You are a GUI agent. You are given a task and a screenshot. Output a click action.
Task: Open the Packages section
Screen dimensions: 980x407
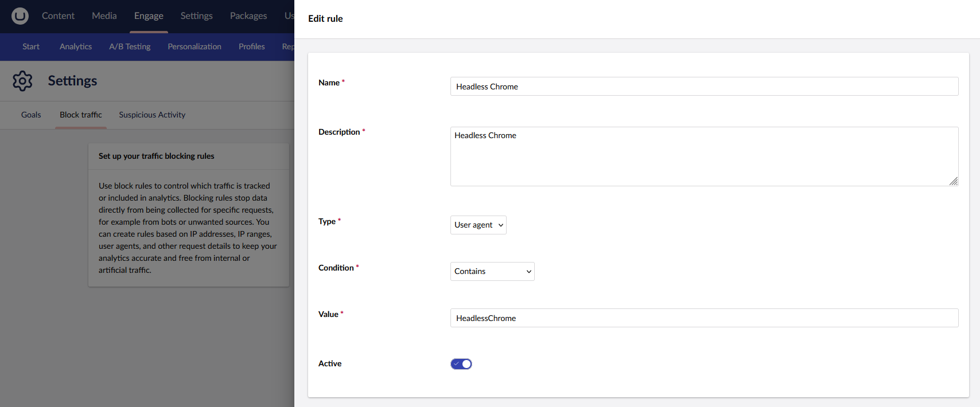point(248,16)
